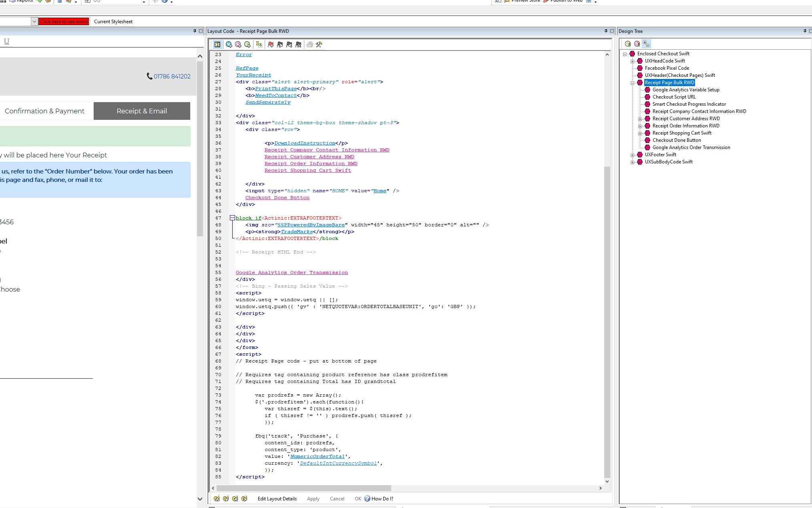
Task: Click the DownloadInstruction variable link
Action: point(305,143)
